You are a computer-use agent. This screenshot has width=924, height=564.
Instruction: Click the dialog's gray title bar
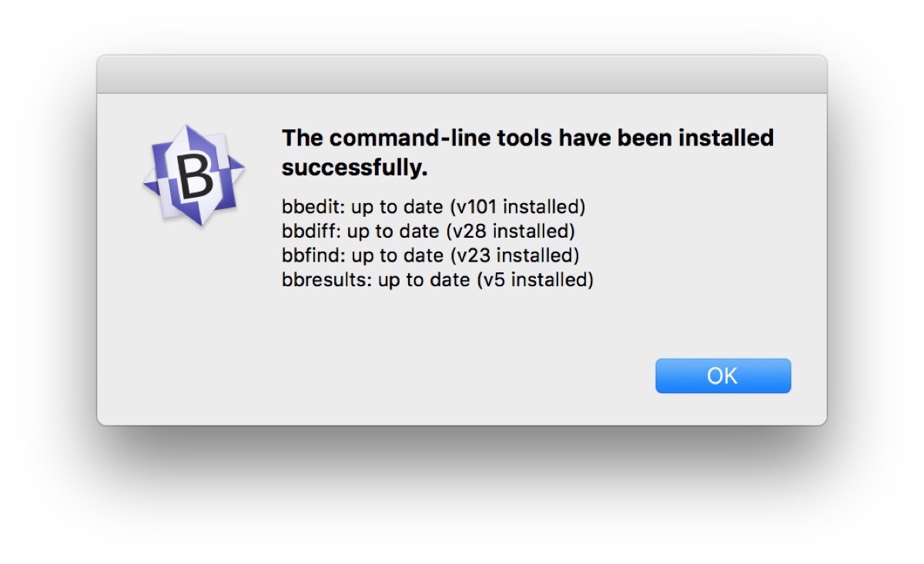[x=461, y=75]
